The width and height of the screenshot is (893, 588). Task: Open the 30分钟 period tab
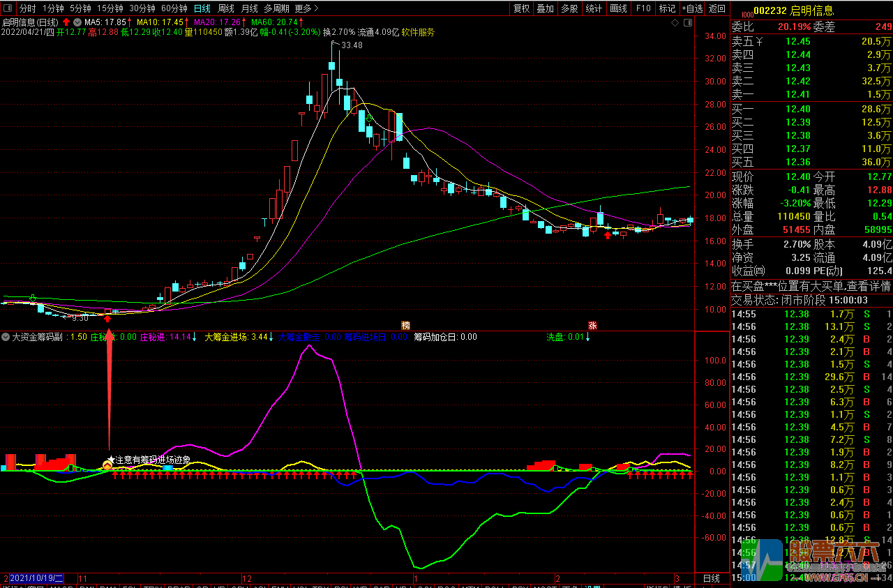coord(142,8)
